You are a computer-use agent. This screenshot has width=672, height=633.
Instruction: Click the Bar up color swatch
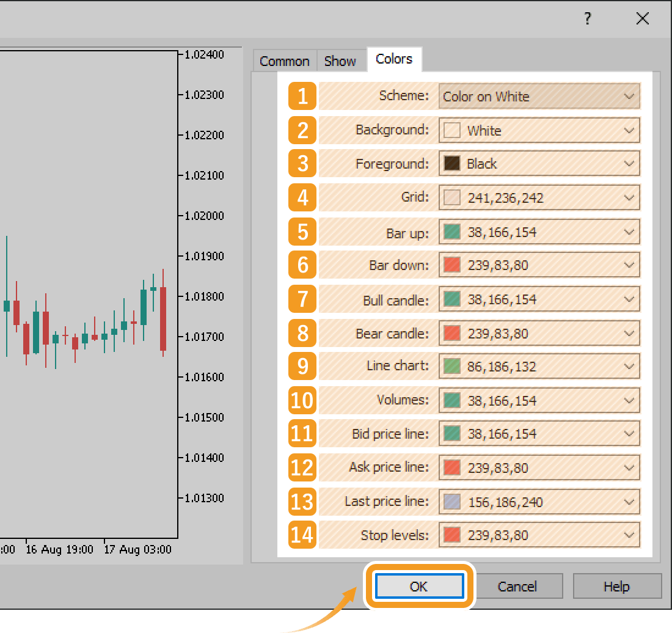[x=452, y=232]
